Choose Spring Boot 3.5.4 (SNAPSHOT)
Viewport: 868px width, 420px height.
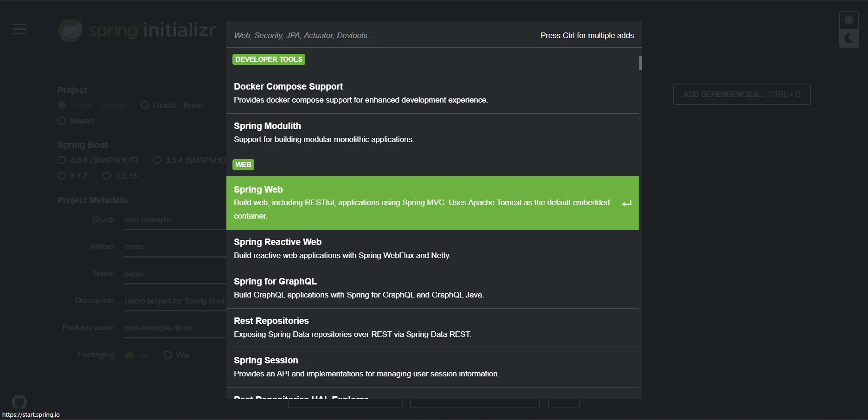pyautogui.click(x=190, y=160)
